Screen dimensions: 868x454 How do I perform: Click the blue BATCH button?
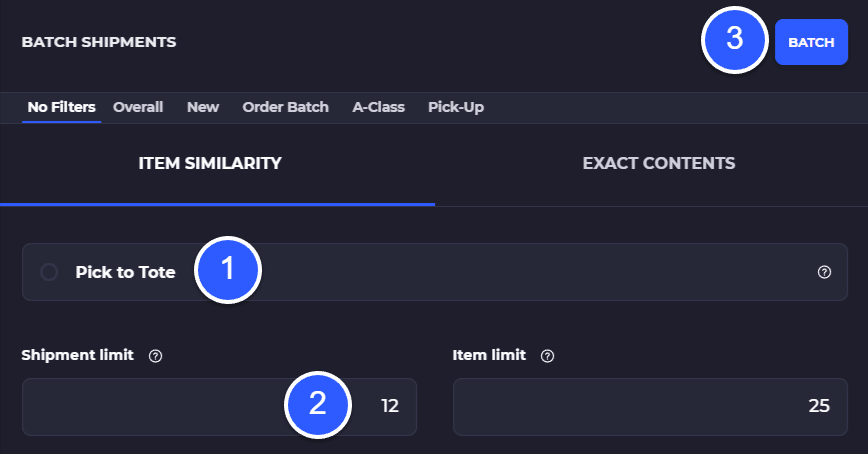[x=811, y=42]
